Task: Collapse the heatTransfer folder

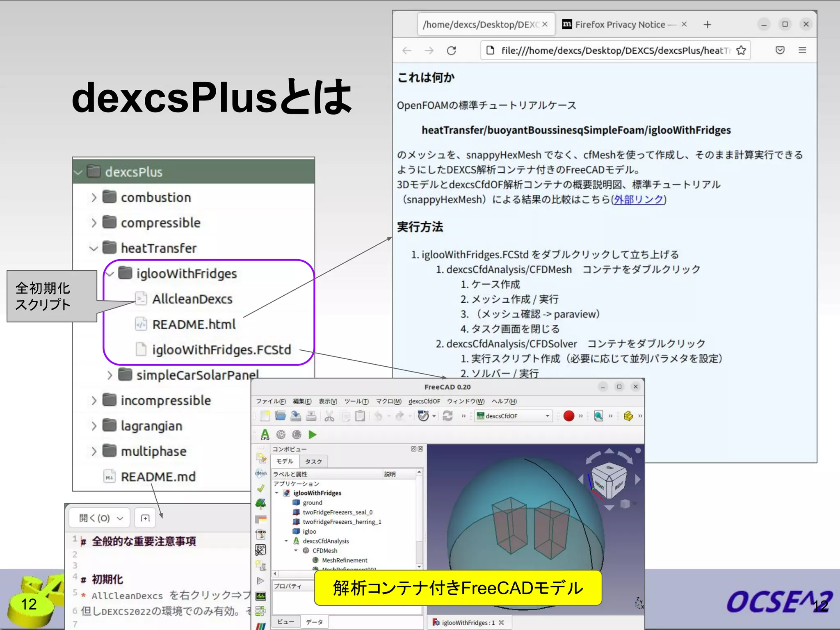Action: [x=94, y=248]
